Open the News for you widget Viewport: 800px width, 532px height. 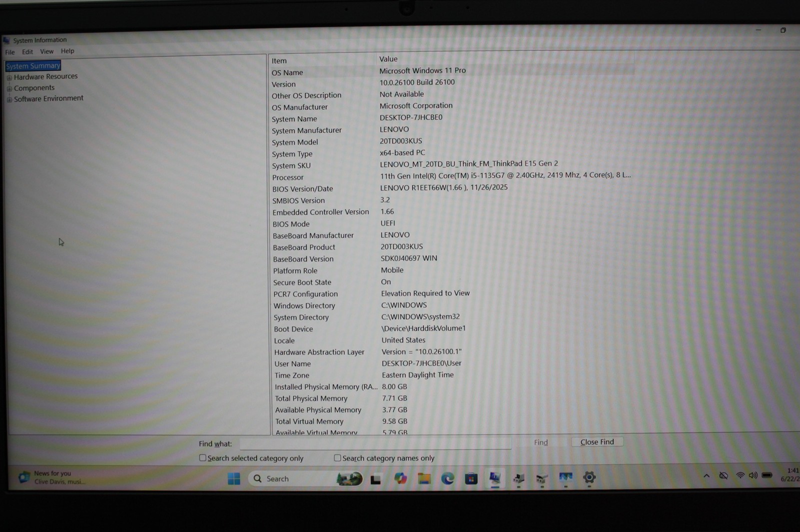click(x=52, y=477)
